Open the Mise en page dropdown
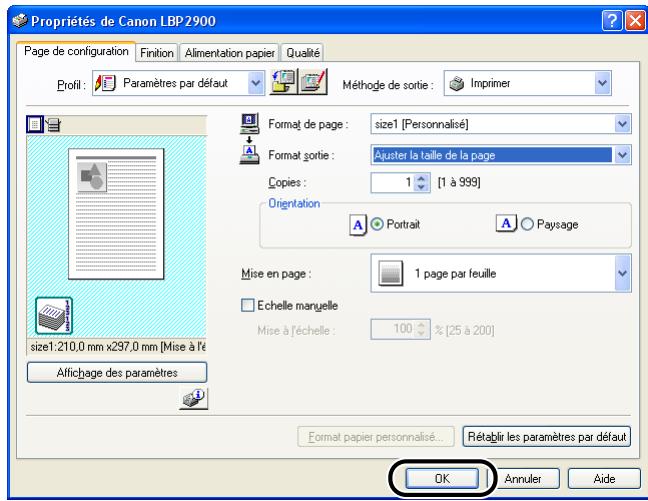This screenshot has width=648, height=501. pos(622,273)
